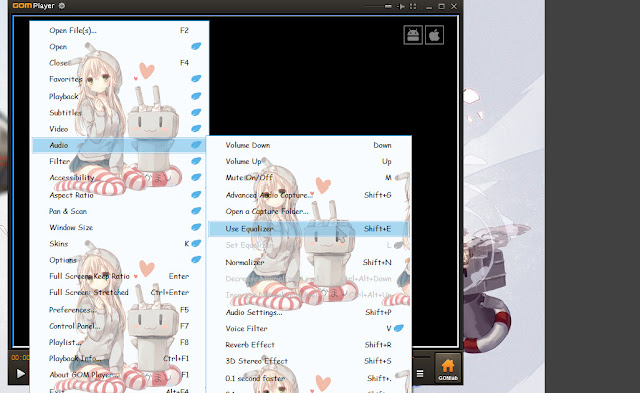Image resolution: width=640 pixels, height=393 pixels.
Task: Expand the Subtitles submenu arrow
Action: 196,112
